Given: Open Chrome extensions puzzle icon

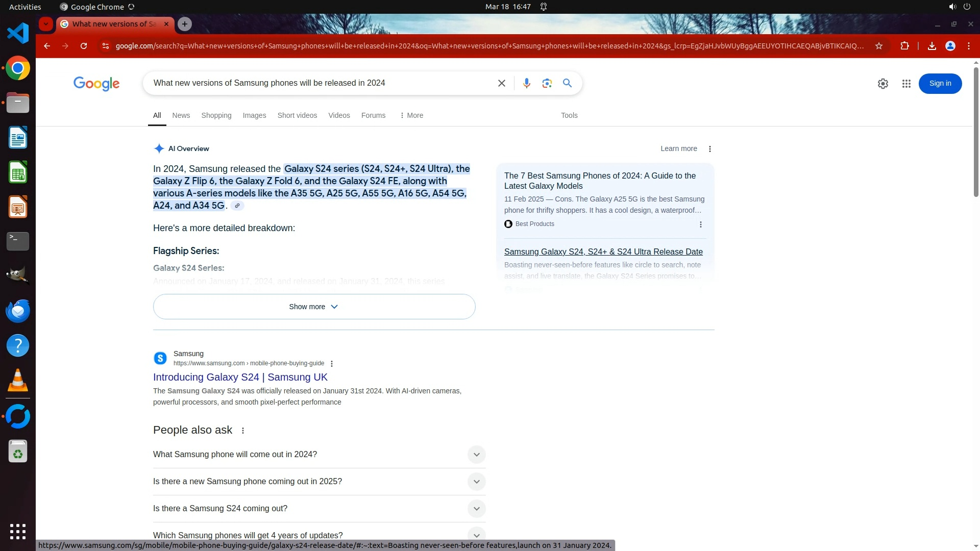Looking at the screenshot, I should [904, 46].
